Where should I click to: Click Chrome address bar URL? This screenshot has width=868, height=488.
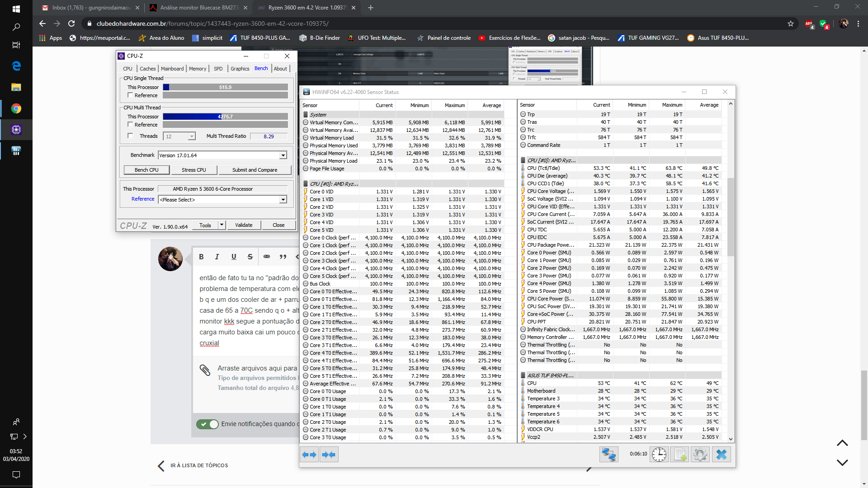pyautogui.click(x=212, y=23)
